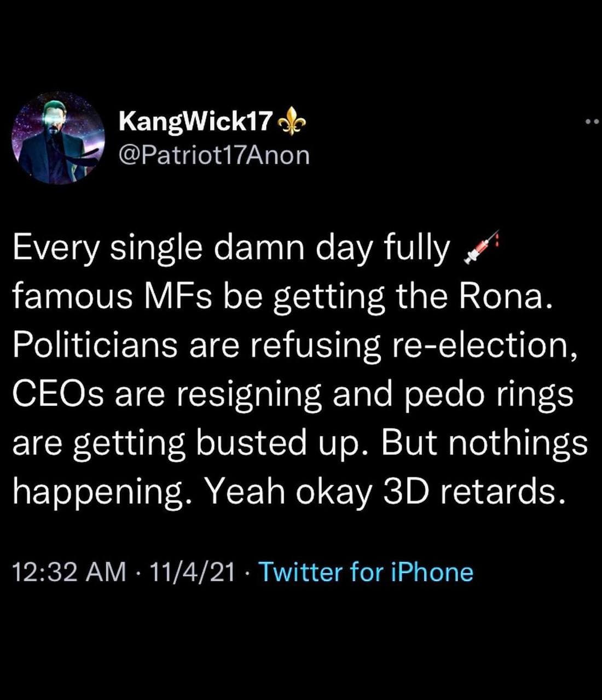This screenshot has width=602, height=700.
Task: Click the word "CEOs" in the tweet
Action: pyautogui.click(x=59, y=393)
